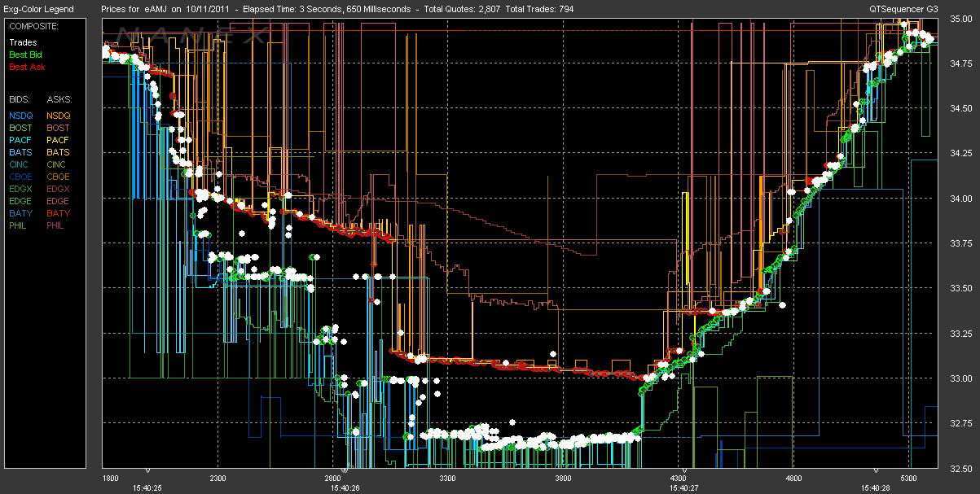The image size is (980, 494).
Task: Click the 5300 sequence axis label
Action: tap(910, 479)
